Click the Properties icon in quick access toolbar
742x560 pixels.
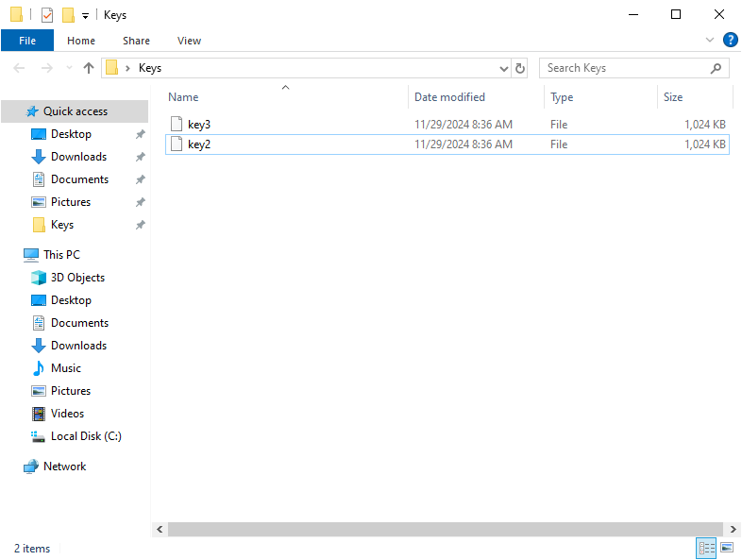coord(47,15)
